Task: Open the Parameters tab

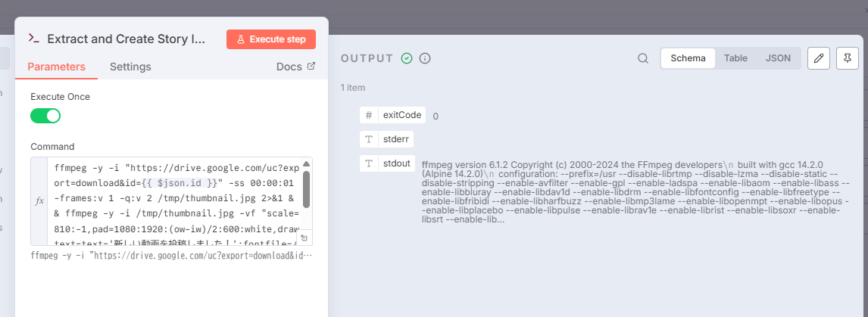Action: [x=56, y=67]
